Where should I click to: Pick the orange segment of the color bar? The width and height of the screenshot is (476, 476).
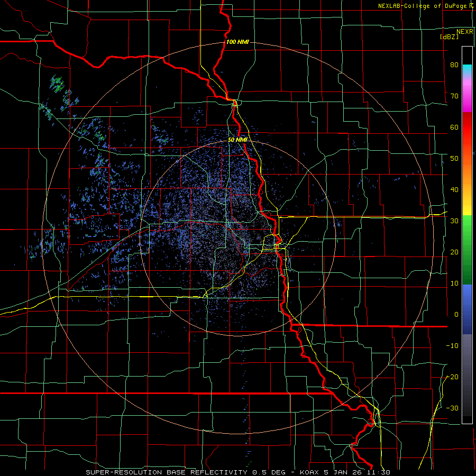(467, 170)
